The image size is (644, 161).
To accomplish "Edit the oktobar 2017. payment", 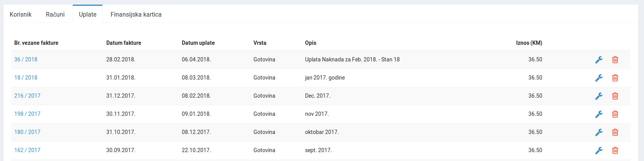I will tap(599, 132).
